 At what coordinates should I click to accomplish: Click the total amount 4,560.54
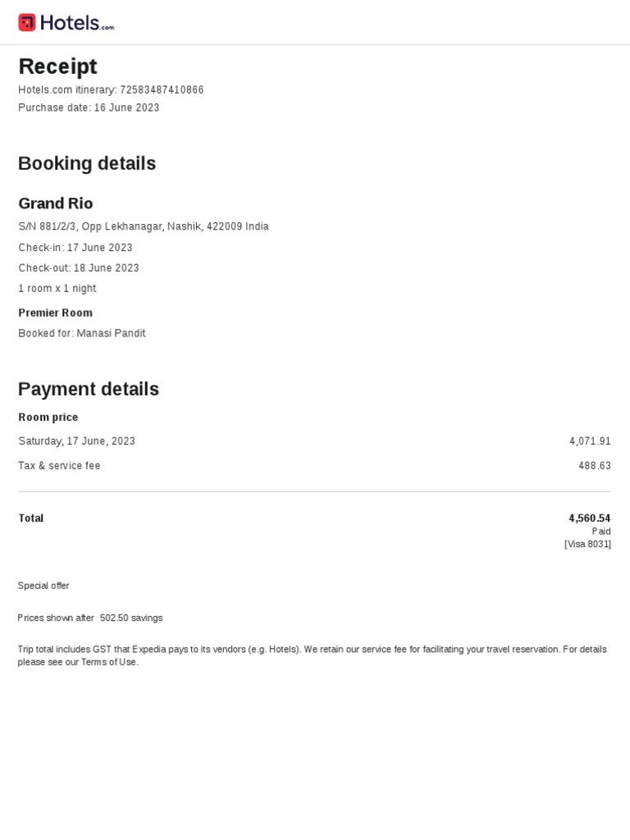589,518
